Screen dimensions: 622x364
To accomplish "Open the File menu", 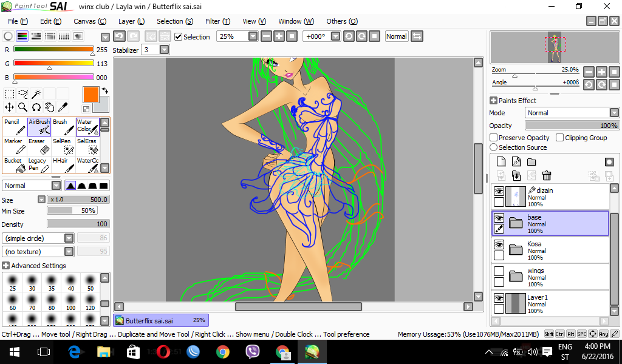I will (x=18, y=21).
